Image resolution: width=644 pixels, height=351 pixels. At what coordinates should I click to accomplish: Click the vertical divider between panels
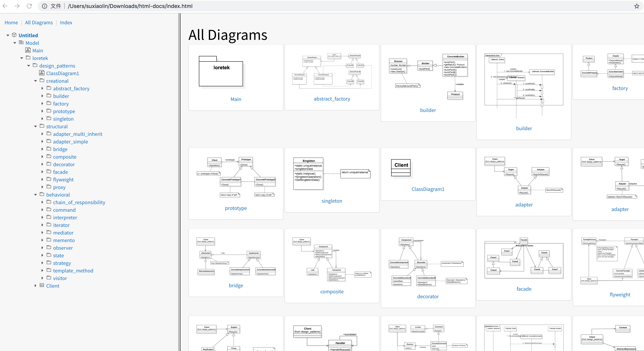coord(179,182)
